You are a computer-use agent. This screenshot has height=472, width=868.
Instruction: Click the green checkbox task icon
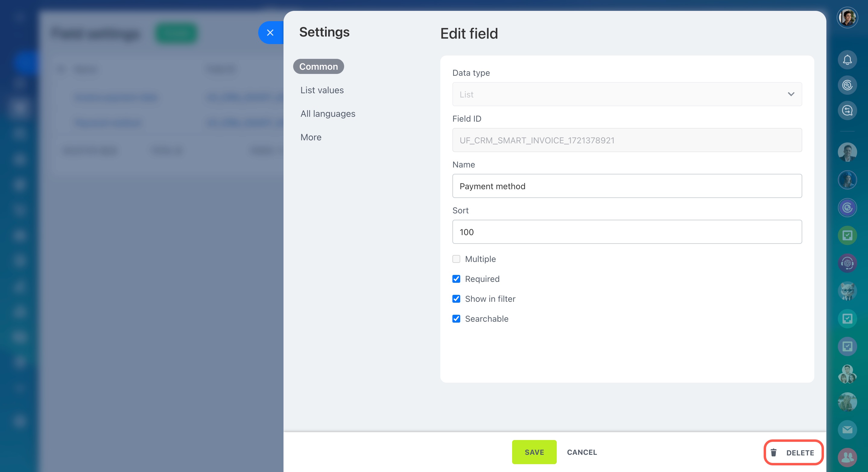[847, 235]
